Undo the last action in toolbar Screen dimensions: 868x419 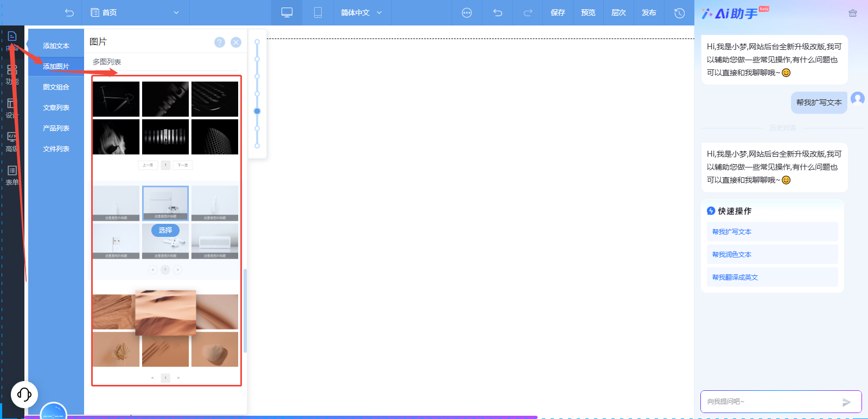(x=497, y=12)
